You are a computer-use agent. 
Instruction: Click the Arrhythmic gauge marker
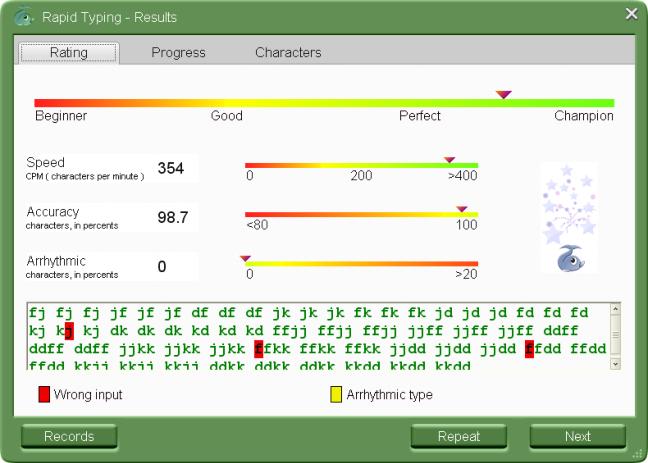tap(245, 259)
